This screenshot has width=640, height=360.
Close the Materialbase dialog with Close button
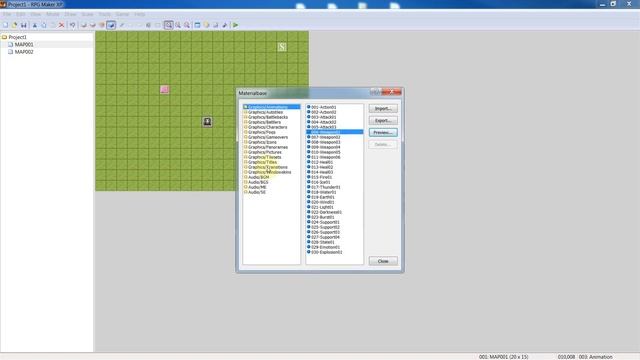tap(383, 261)
